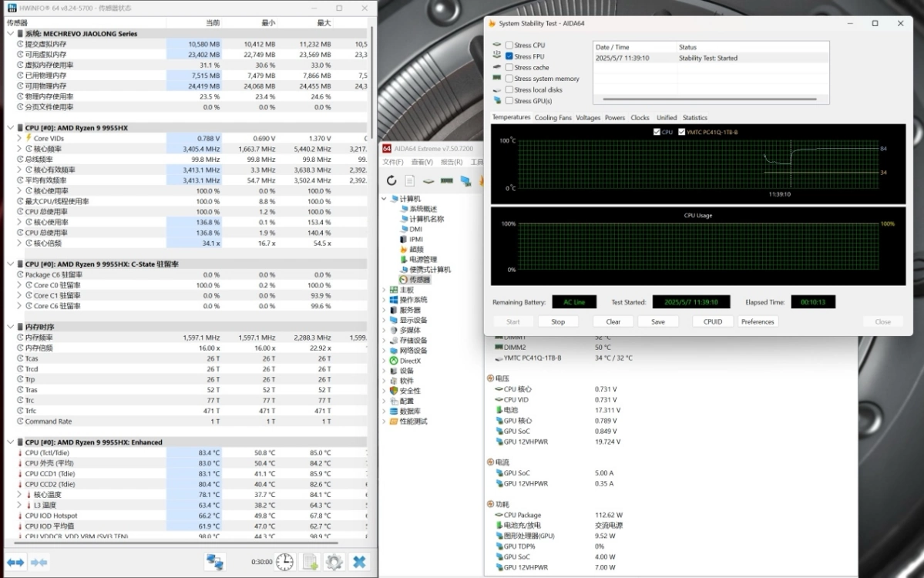
Task: Click the AIDA64 report page icon
Action: point(409,180)
